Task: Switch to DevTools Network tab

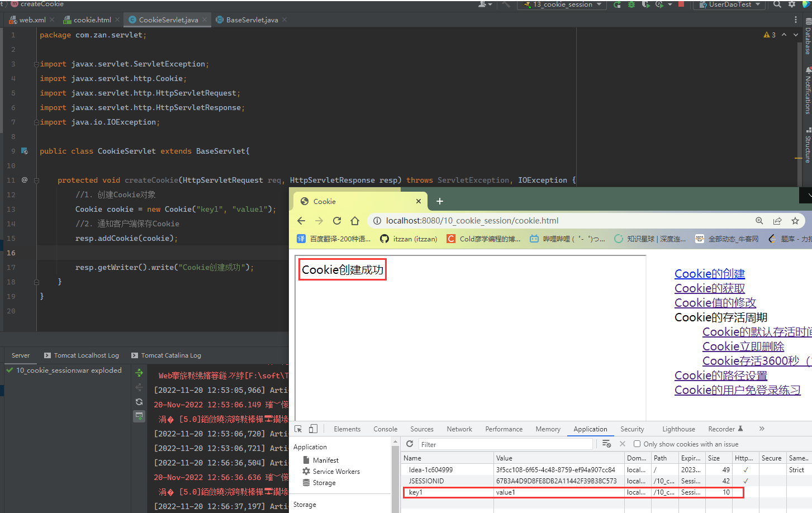Action: 459,429
